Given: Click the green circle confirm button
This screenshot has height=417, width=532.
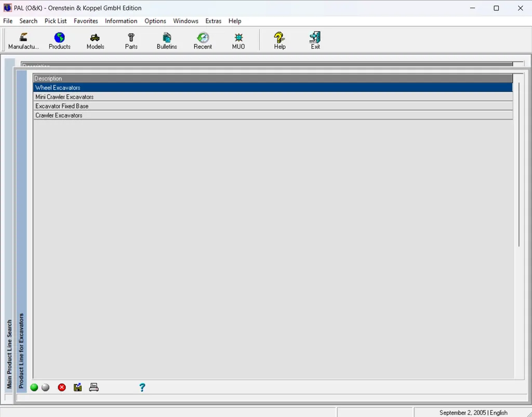Looking at the screenshot, I should 34,387.
